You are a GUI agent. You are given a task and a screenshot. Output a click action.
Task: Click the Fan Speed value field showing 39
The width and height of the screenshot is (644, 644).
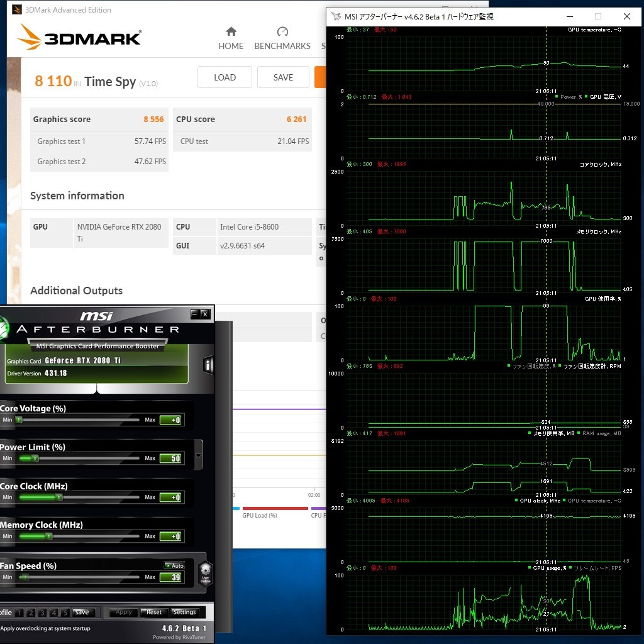tap(170, 577)
